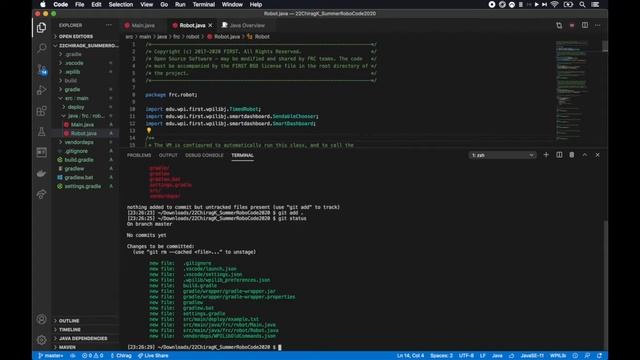
Task: Expand JAVA DEPENDENCIES section
Action: click(x=83, y=338)
